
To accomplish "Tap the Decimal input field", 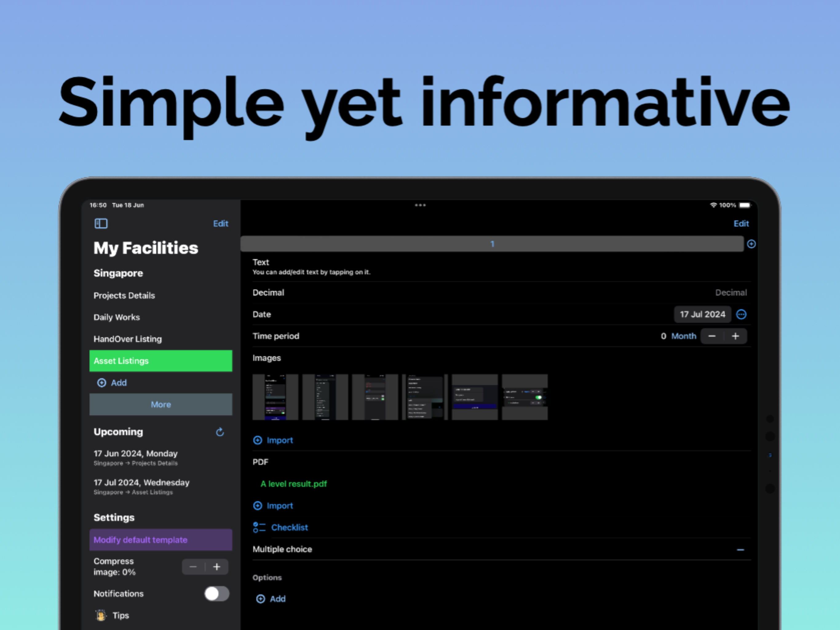I will [731, 293].
